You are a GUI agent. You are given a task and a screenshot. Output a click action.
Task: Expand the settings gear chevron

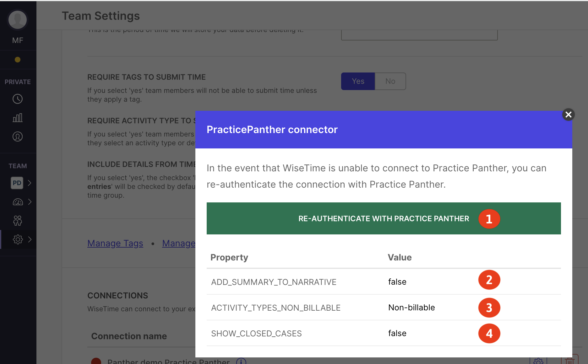30,239
